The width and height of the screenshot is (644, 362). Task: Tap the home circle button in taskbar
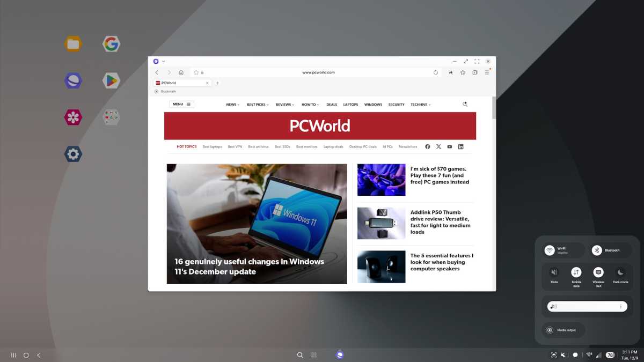click(x=26, y=355)
